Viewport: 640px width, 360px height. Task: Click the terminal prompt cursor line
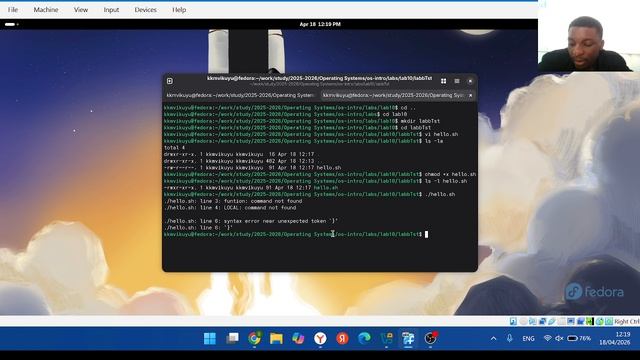(296, 234)
